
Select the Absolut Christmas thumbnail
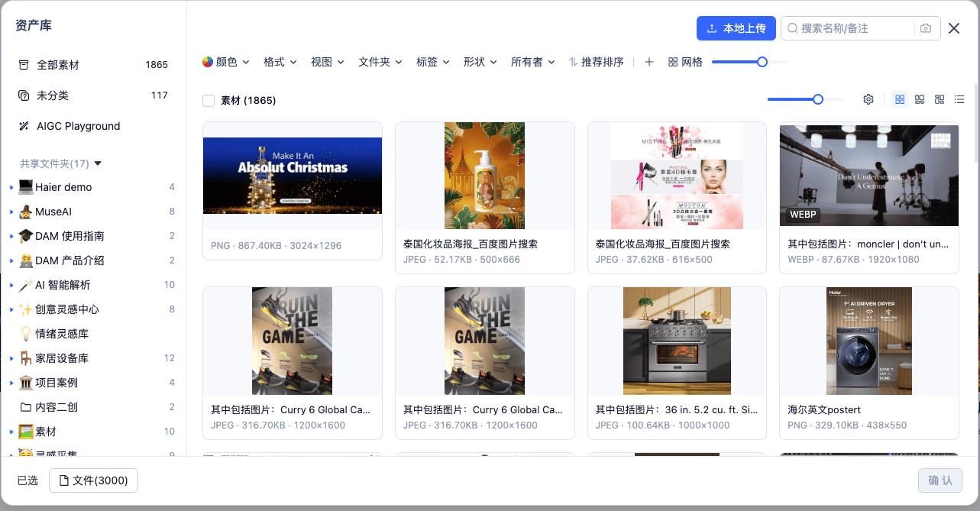(293, 176)
